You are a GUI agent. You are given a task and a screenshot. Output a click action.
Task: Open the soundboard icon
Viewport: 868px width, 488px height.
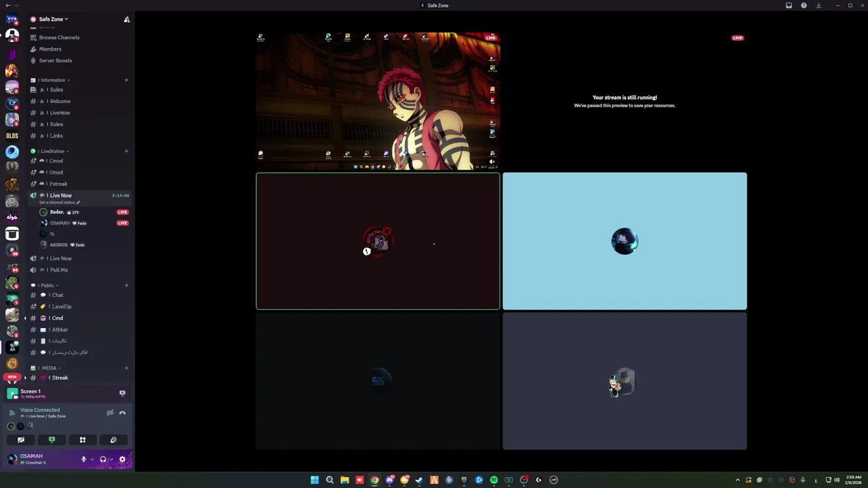point(113,440)
